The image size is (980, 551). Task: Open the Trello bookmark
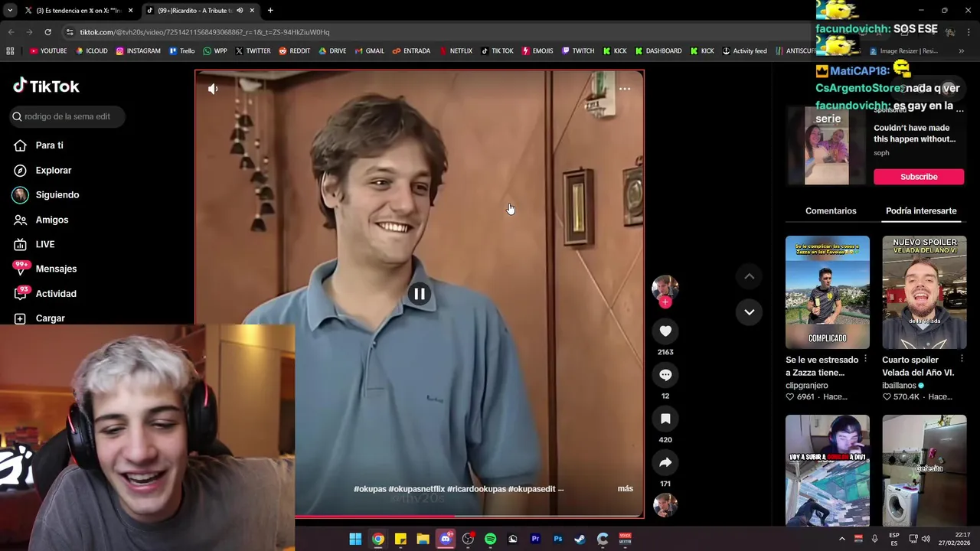click(181, 51)
